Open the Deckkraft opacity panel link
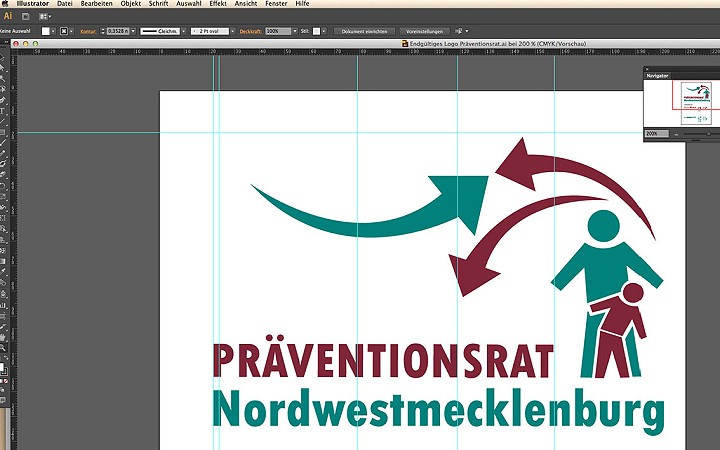The image size is (720, 450). click(x=250, y=32)
